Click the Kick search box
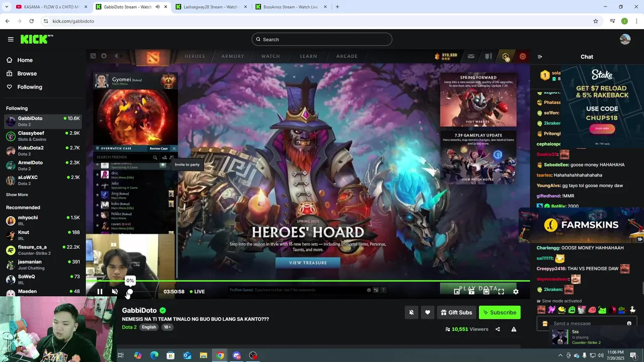The height and width of the screenshot is (362, 644). pos(322,39)
